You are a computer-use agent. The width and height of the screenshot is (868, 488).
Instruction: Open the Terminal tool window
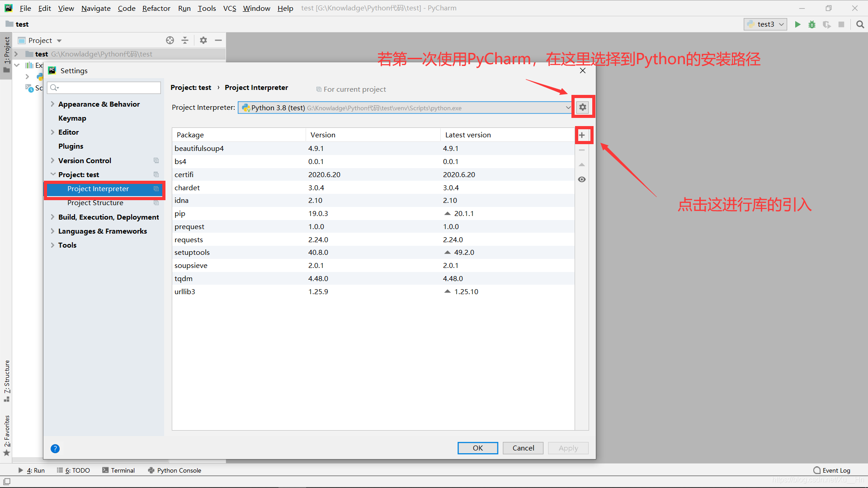coord(118,470)
